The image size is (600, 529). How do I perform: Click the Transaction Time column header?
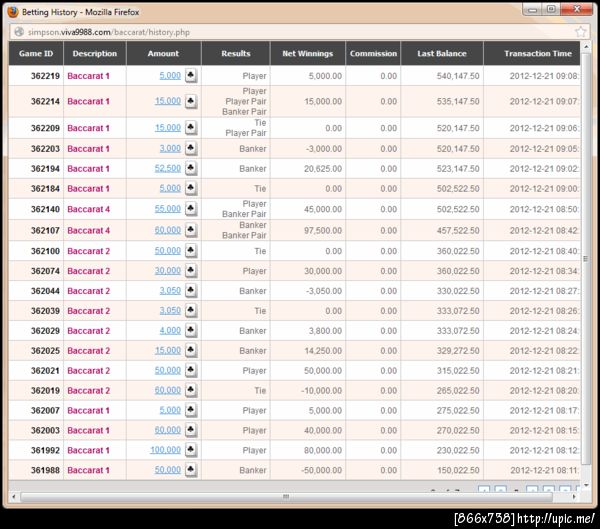coord(532,53)
